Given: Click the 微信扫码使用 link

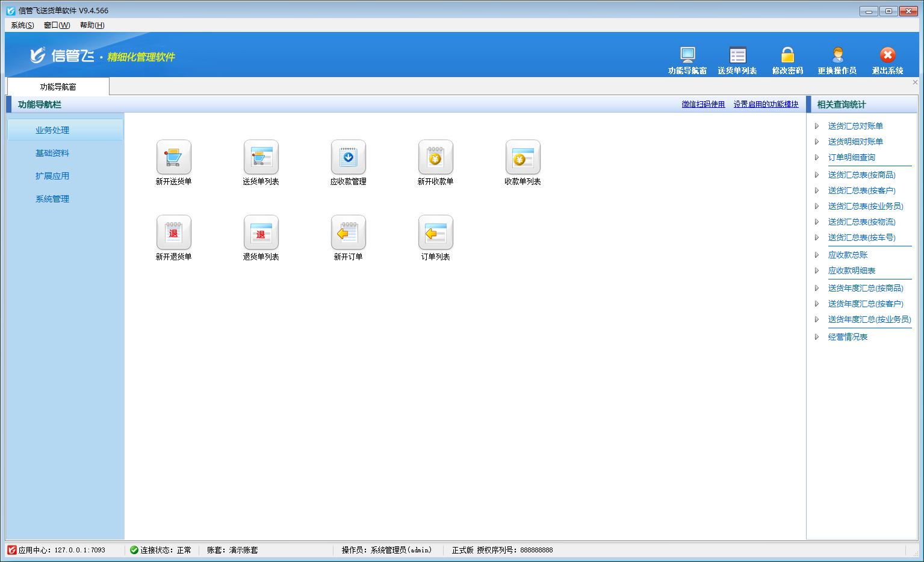Looking at the screenshot, I should [703, 104].
